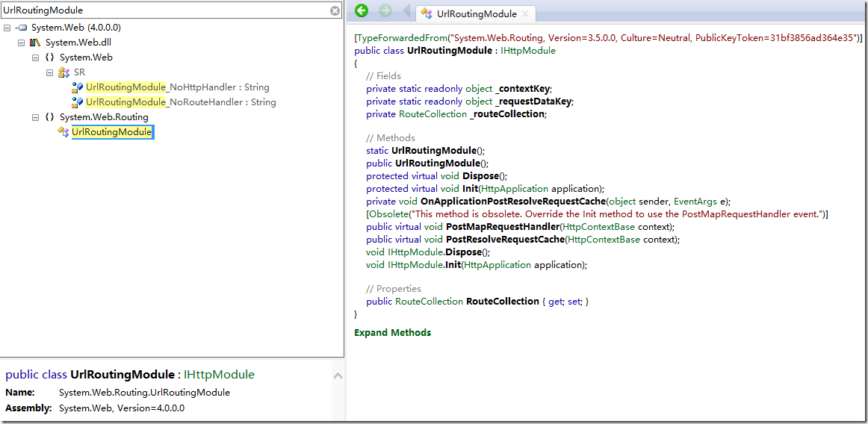Click the Expand Methods link
Screen dimensions: 868x424
click(392, 333)
